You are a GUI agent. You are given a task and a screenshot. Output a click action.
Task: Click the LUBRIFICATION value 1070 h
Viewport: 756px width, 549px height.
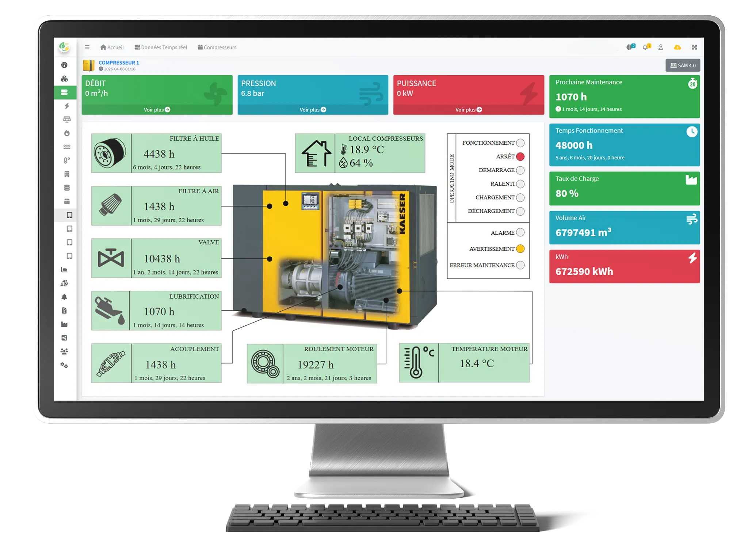point(159,312)
